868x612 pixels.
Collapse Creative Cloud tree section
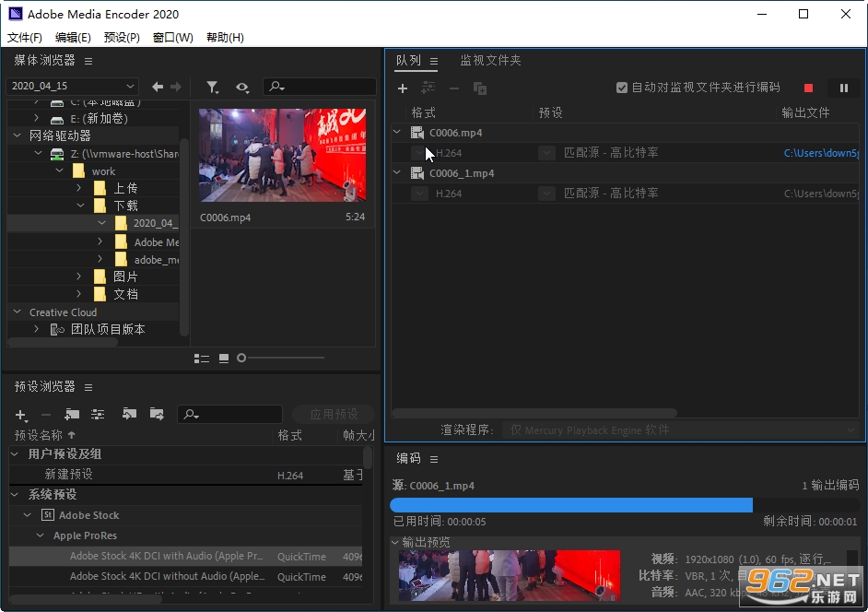click(x=18, y=312)
